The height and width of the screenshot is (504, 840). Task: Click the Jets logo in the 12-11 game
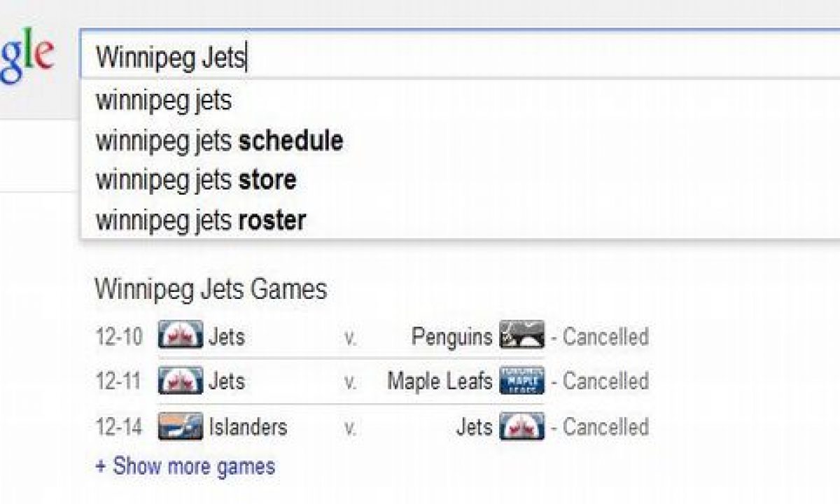click(x=180, y=381)
